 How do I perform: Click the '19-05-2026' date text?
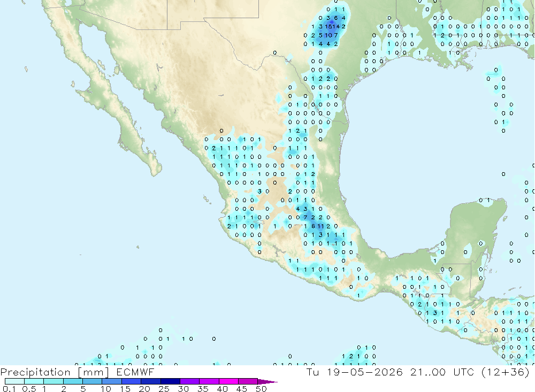pos(365,372)
